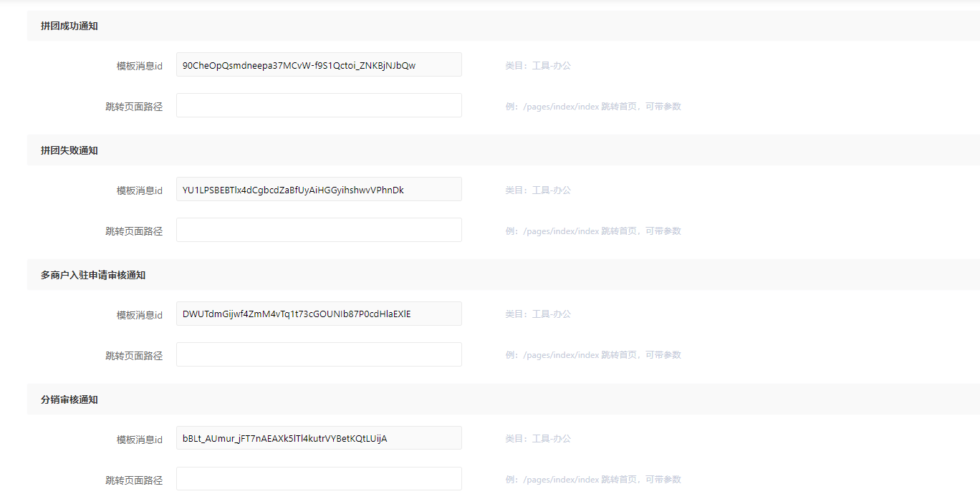Click the 类目：工具-办公 hint beside 拼团成功通知 id
This screenshot has width=980, height=504.
point(538,66)
